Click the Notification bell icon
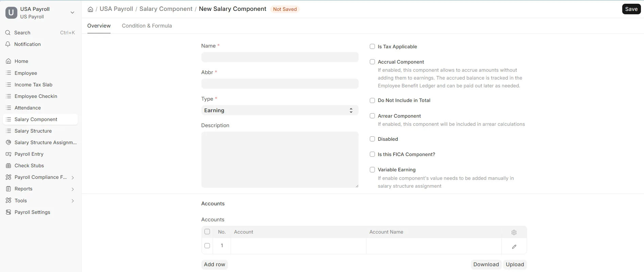Screen dimensions: 644x272 point(8,44)
